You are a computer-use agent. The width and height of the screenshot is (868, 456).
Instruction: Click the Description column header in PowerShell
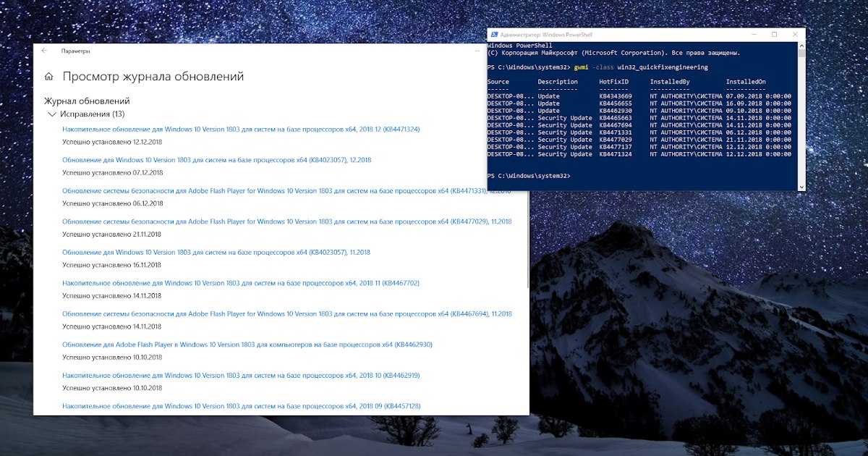[x=558, y=82]
